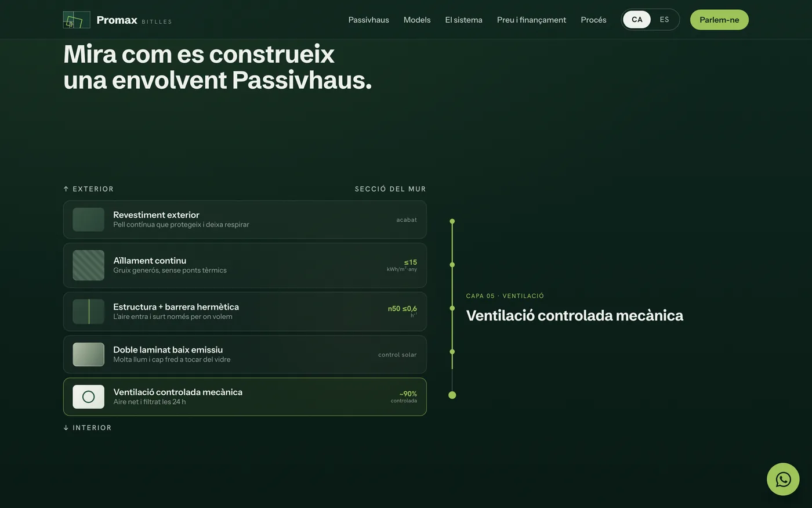The image size is (812, 508).
Task: Click the Doble laminat glass thumbnail
Action: [89, 355]
